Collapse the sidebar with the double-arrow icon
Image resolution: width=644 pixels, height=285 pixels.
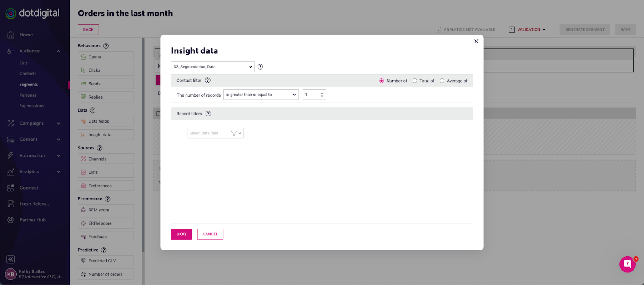click(x=11, y=259)
